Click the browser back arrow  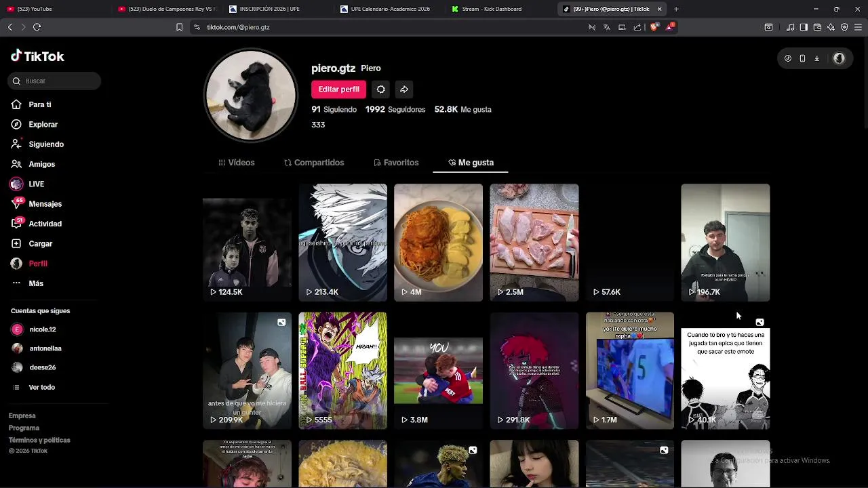[x=10, y=27]
